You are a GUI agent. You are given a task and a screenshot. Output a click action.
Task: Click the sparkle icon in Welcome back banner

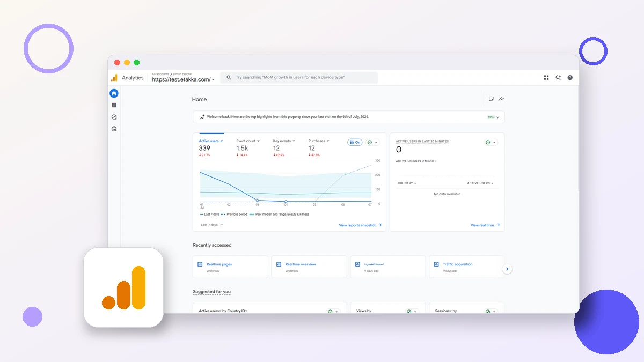[202, 117]
